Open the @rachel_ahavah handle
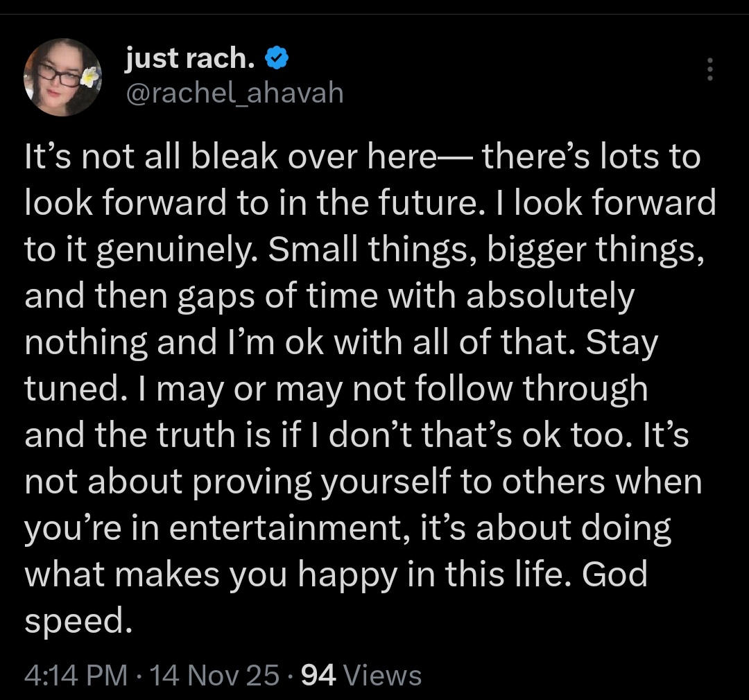749x700 pixels. click(x=234, y=92)
